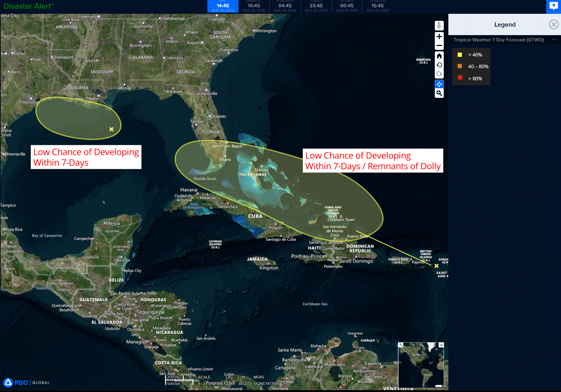The image size is (561, 392).
Task: Select the UTC 14:45 clock tile
Action: point(223,6)
